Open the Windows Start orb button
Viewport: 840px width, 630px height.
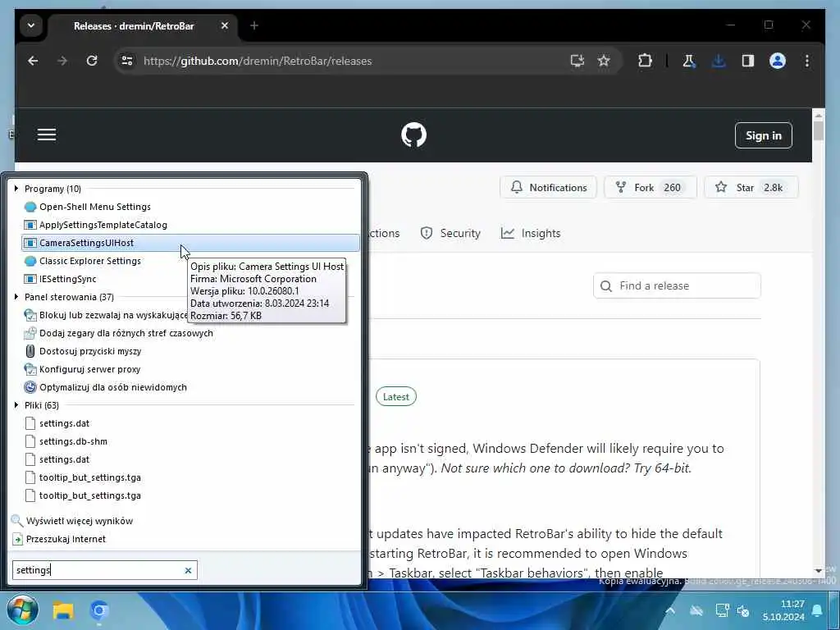[x=22, y=609]
